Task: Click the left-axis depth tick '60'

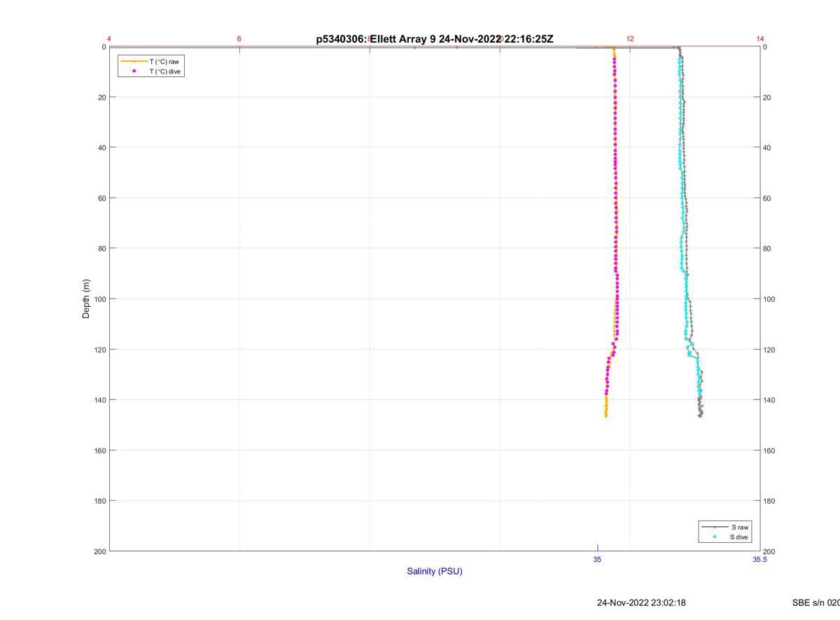Action: [101, 198]
